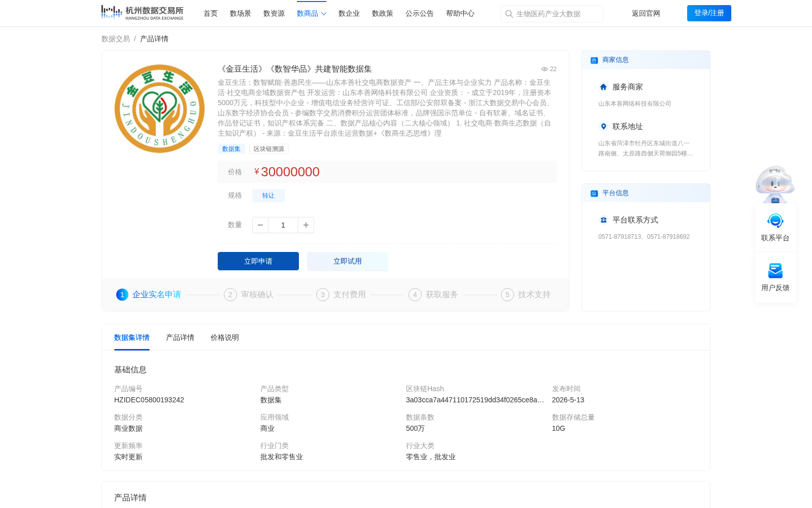
Task: Click platform phone 0571-87918713
Action: (x=620, y=237)
